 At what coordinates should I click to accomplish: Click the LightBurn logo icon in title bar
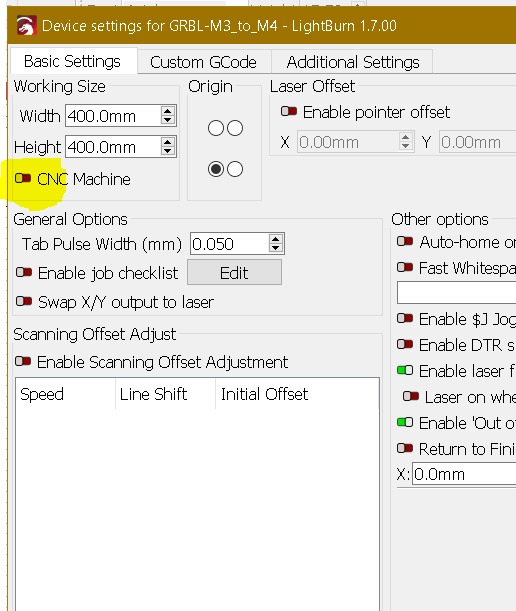click(x=27, y=26)
